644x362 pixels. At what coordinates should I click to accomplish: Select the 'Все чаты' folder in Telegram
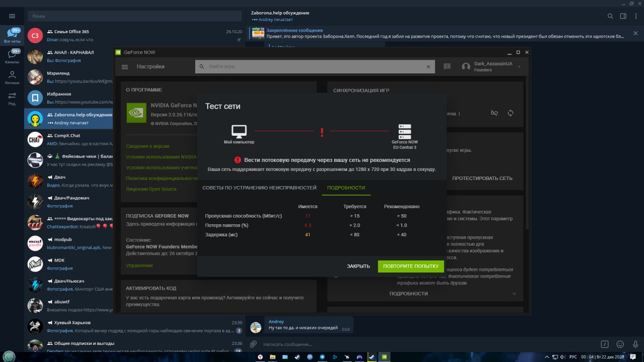(12, 36)
